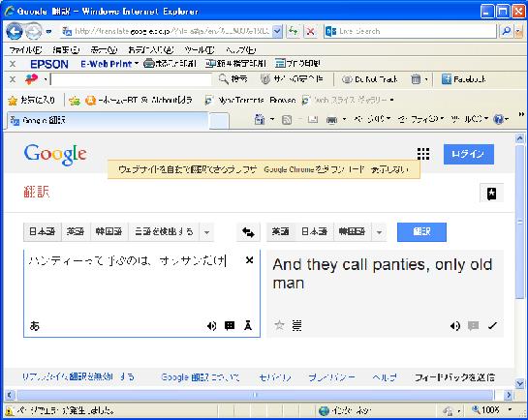
Task: Open the ツール (Tools) menu
Action: [x=200, y=50]
